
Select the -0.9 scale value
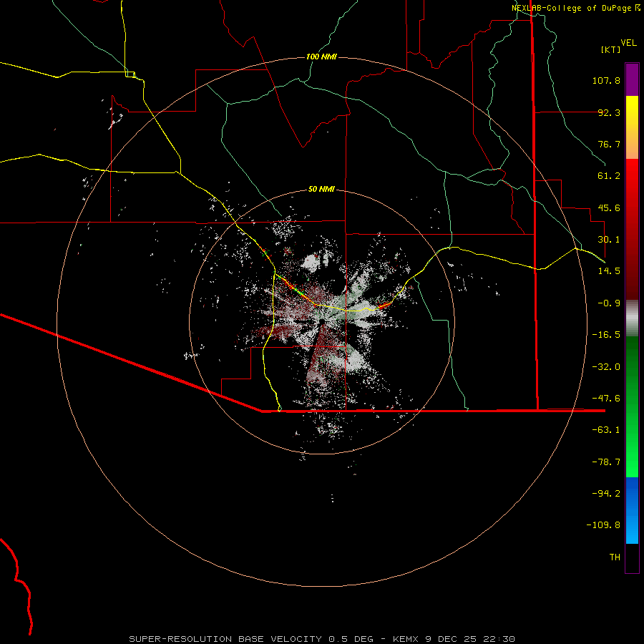609,303
